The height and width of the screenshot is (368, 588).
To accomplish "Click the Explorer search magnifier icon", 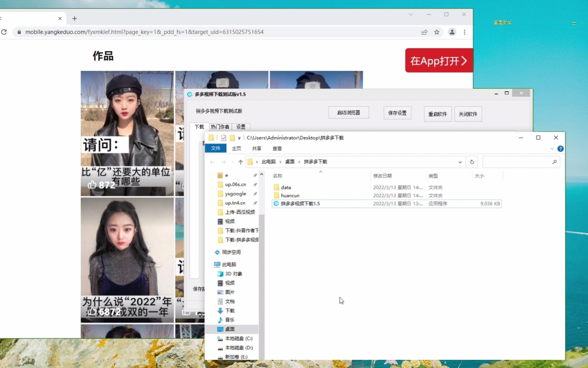I will pos(554,162).
